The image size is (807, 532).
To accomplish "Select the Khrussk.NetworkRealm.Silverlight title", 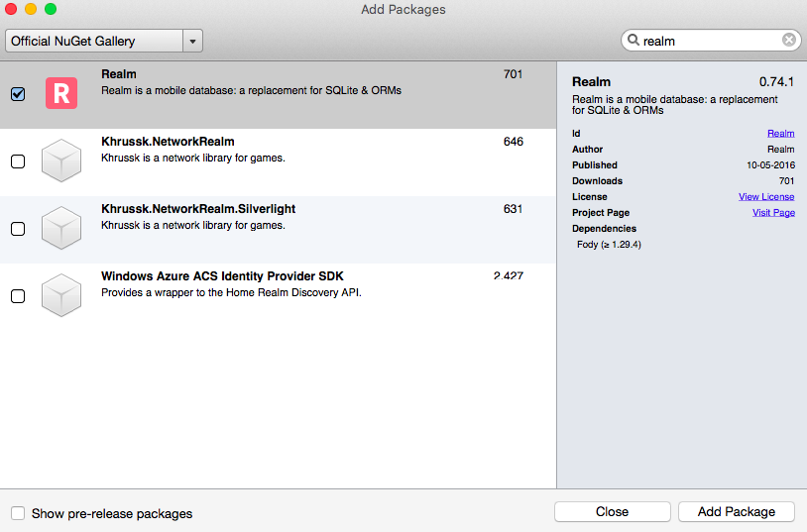I will tap(198, 209).
